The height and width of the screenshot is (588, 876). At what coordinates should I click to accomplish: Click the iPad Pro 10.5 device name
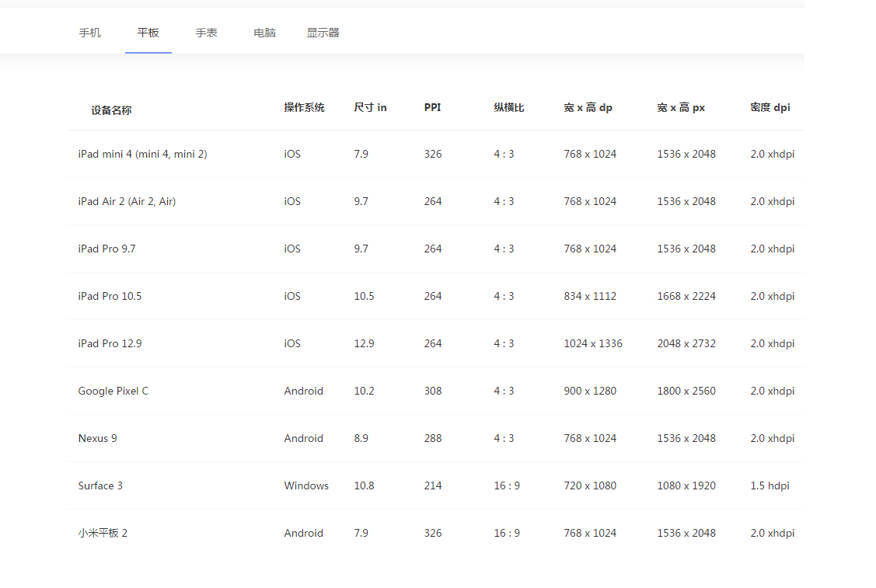click(x=110, y=296)
